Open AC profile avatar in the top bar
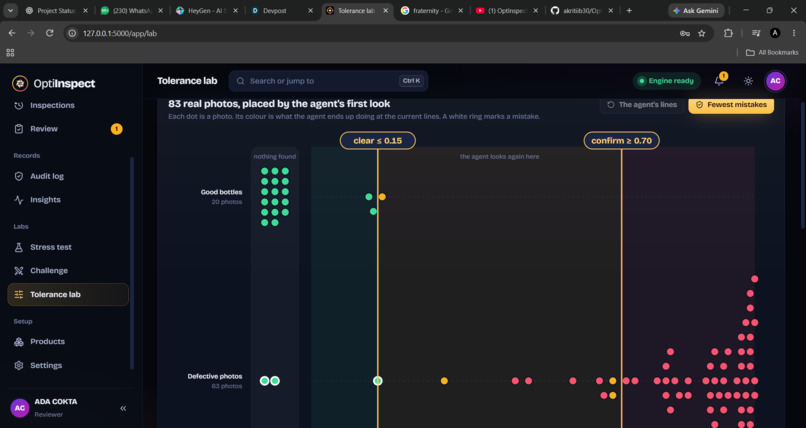 point(775,81)
